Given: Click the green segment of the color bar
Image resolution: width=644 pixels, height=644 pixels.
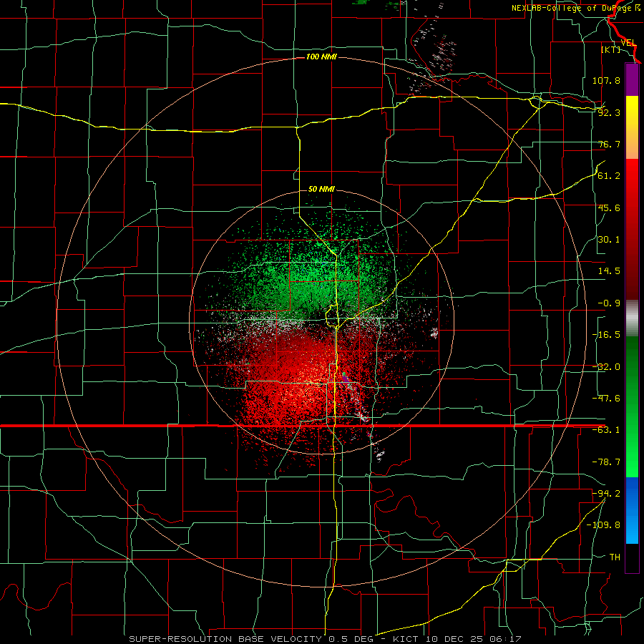Looking at the screenshot, I should tap(632, 406).
